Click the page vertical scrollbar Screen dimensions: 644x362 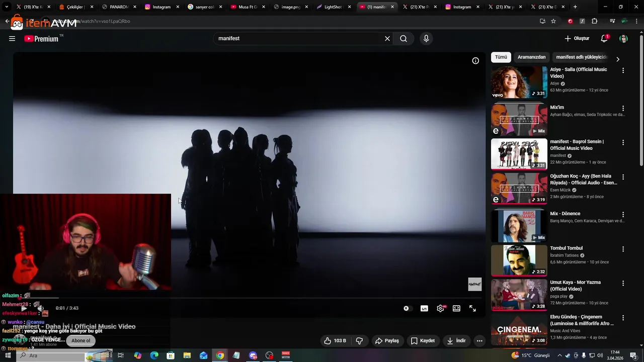point(641,101)
